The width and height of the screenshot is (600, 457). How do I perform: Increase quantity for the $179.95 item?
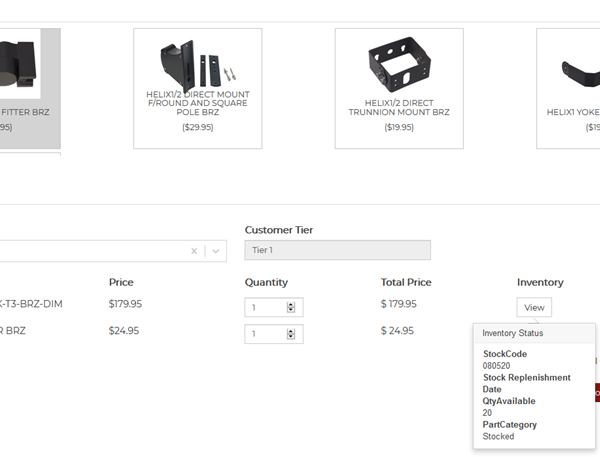point(291,304)
